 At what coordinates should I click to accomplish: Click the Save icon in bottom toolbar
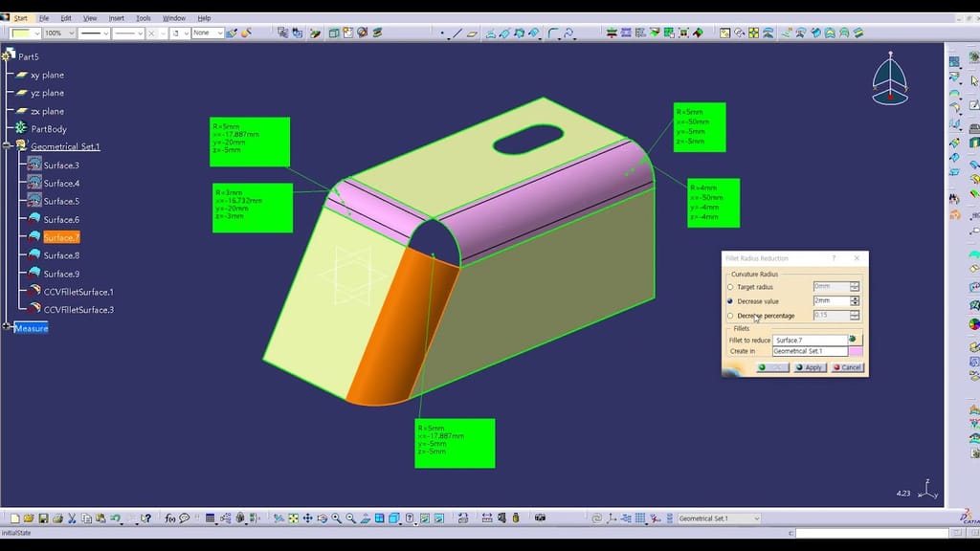43,518
